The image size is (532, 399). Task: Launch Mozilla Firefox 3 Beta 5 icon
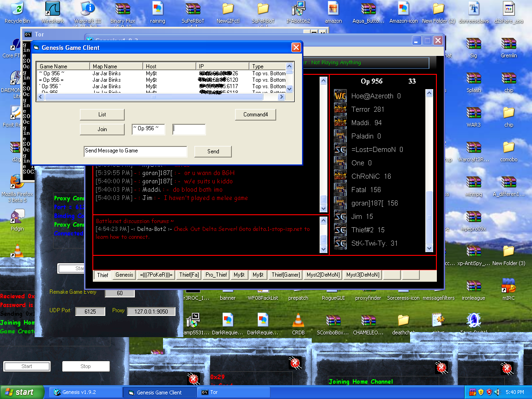tap(17, 182)
